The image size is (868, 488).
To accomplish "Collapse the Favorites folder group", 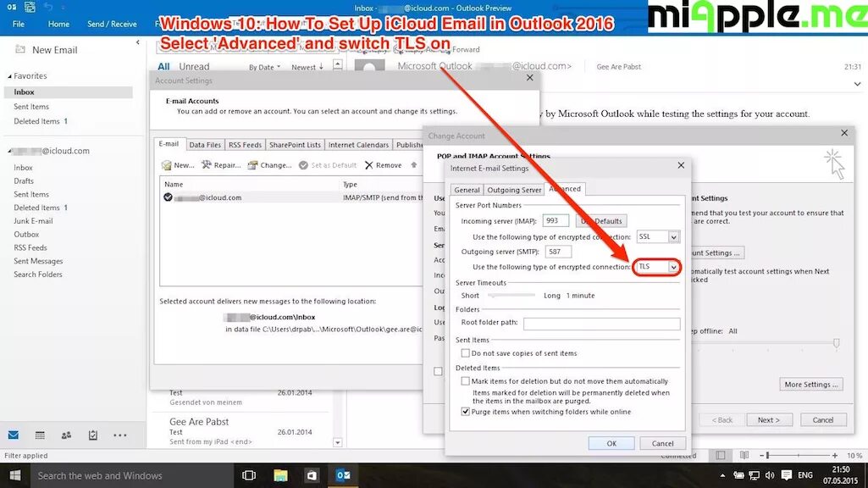I will click(x=9, y=76).
